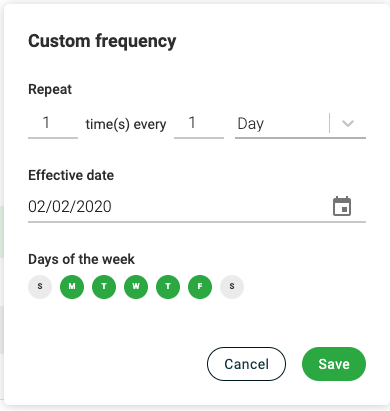Click the time(s) every text
390x411 pixels.
(x=126, y=124)
